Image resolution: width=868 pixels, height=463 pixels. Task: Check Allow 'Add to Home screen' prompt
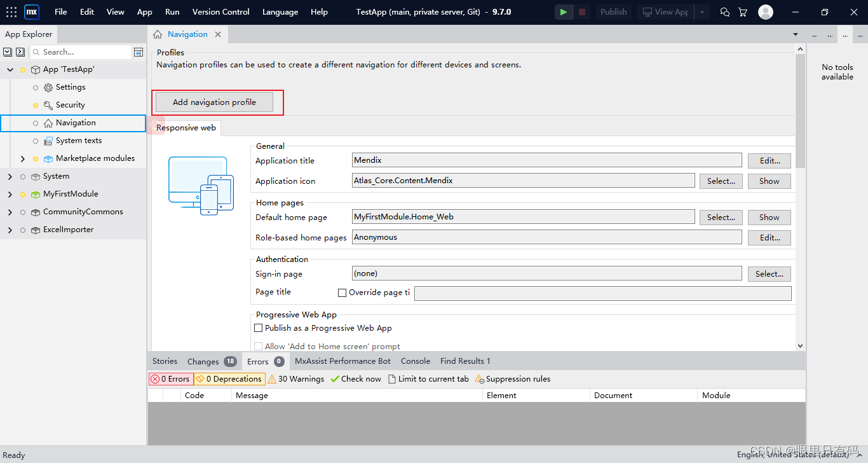tap(258, 347)
